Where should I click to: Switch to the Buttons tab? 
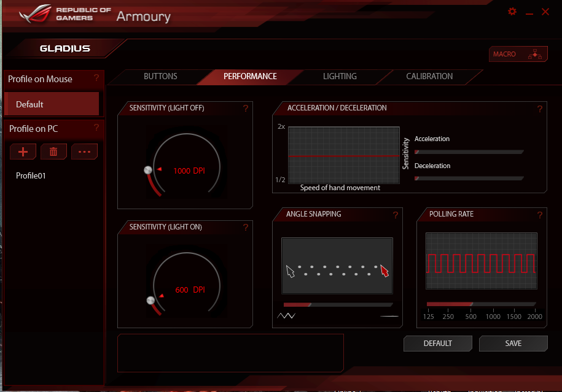click(160, 77)
